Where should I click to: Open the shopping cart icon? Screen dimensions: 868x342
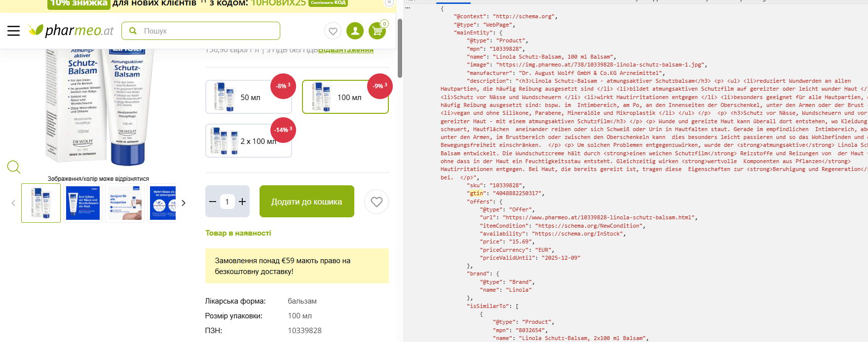(377, 31)
